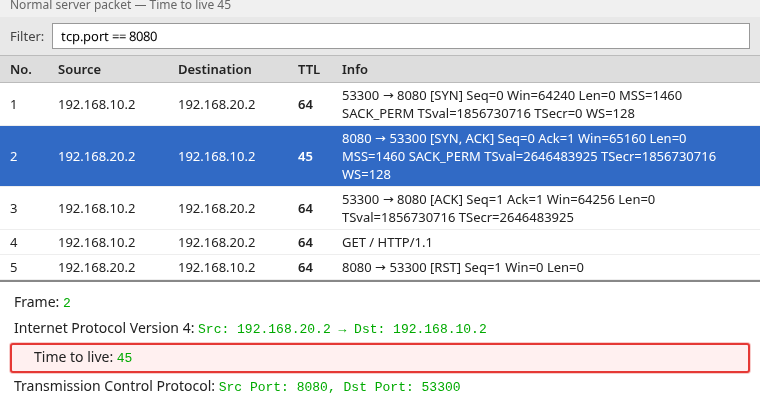The image size is (760, 407).
Task: Click source 192.168.20.2 in packet 2 row
Action: [x=96, y=157]
